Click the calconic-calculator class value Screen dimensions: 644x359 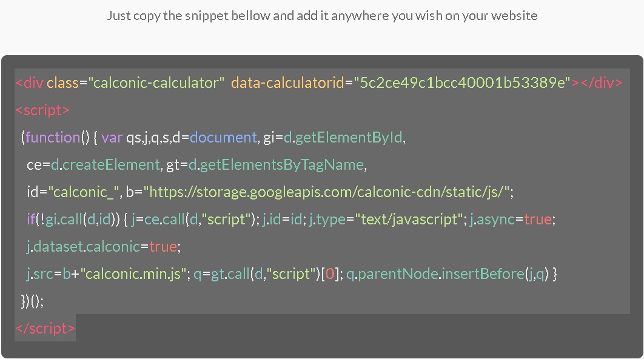156,83
